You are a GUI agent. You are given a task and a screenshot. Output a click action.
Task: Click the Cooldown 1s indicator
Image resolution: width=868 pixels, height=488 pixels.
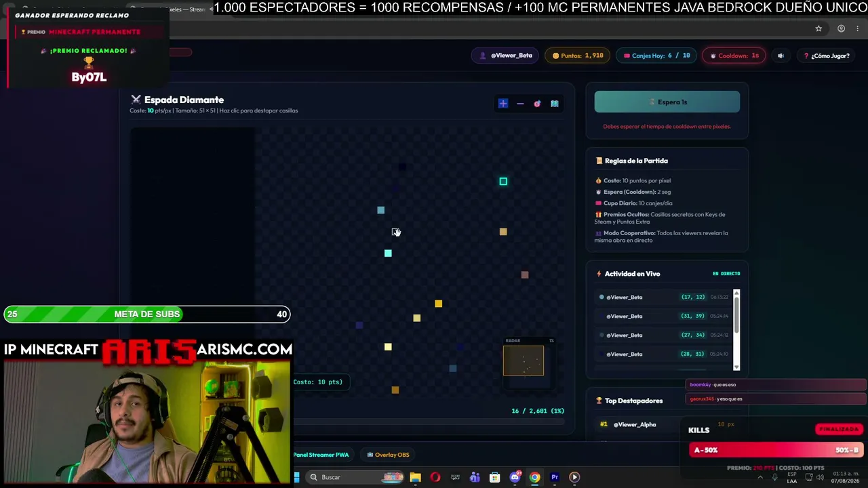(734, 56)
